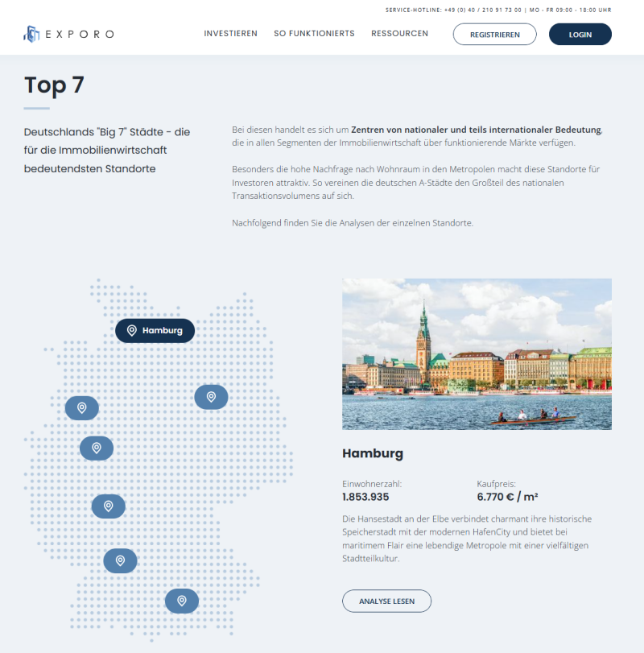Click the population figure 1.853.935
Viewport: 644px width, 653px height.
(365, 497)
